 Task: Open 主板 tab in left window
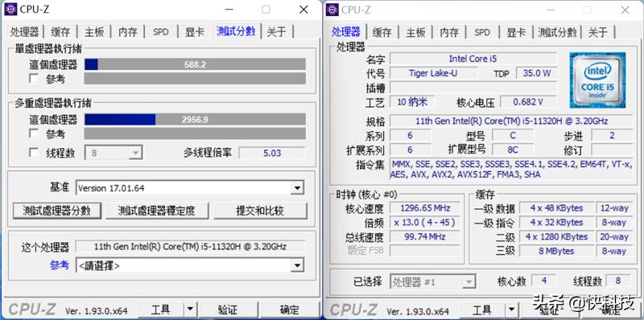(94, 31)
